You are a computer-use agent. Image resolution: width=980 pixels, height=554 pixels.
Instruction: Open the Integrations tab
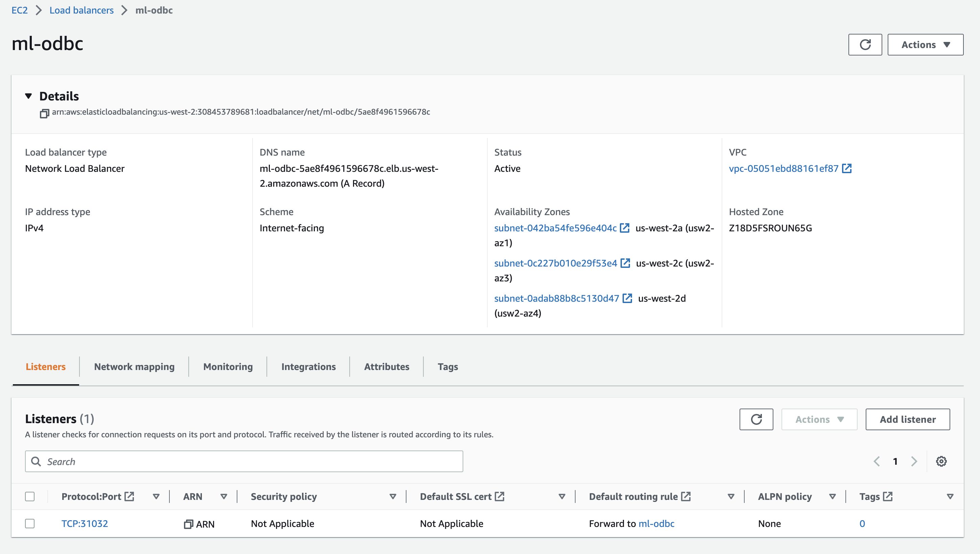[x=308, y=366]
